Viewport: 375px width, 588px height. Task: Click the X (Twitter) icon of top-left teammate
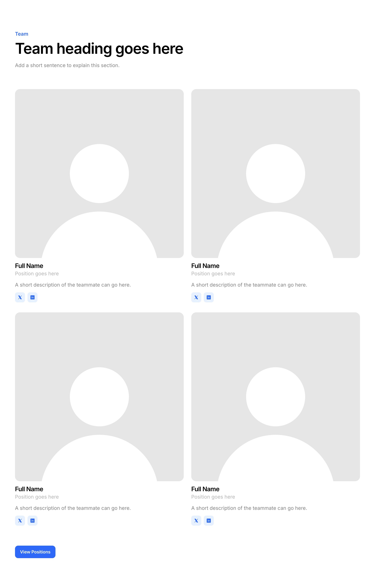[x=20, y=297]
